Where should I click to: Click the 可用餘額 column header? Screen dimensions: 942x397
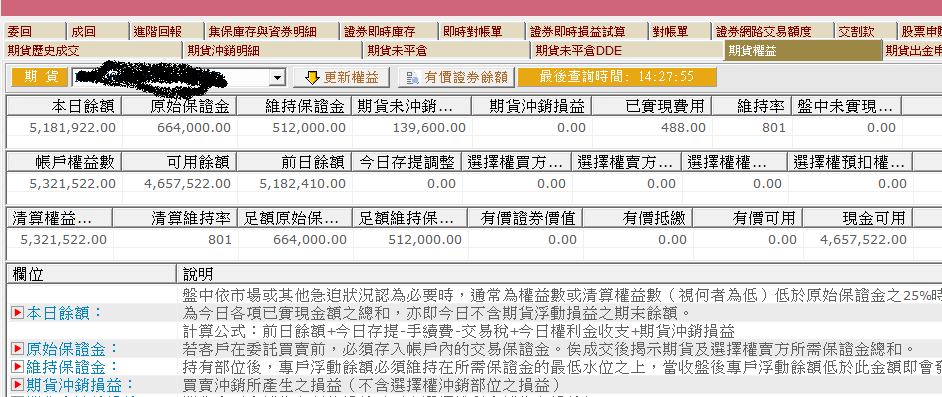[179, 162]
